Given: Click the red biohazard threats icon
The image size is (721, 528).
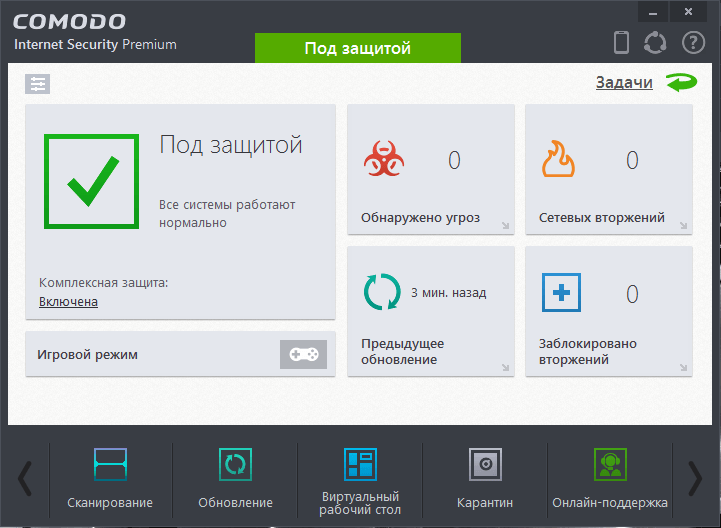Looking at the screenshot, I should 384,159.
